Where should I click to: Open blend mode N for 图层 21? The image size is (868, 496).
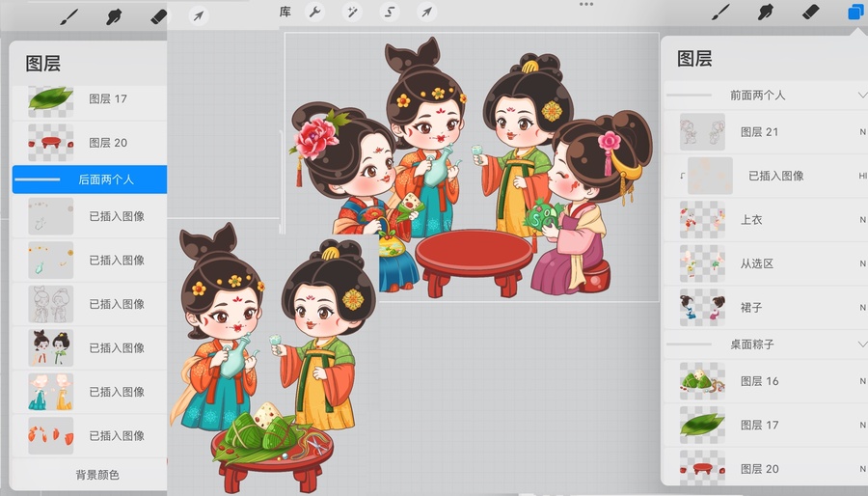(x=862, y=132)
